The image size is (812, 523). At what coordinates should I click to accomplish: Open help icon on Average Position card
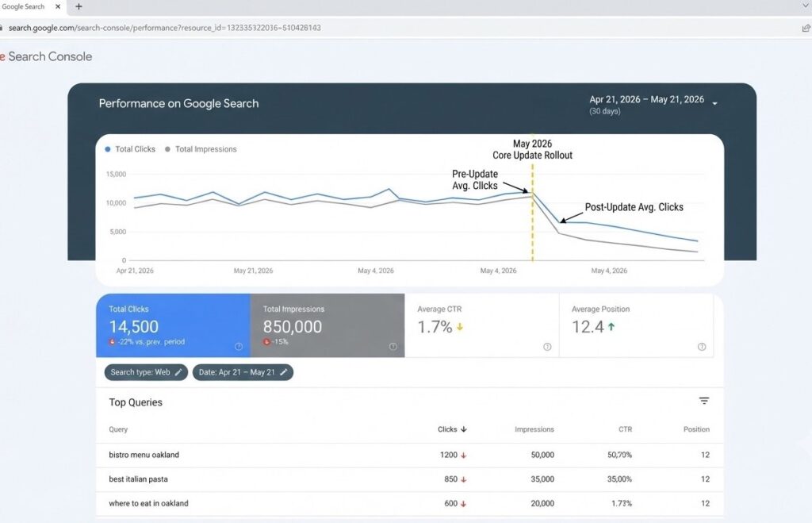(x=702, y=347)
